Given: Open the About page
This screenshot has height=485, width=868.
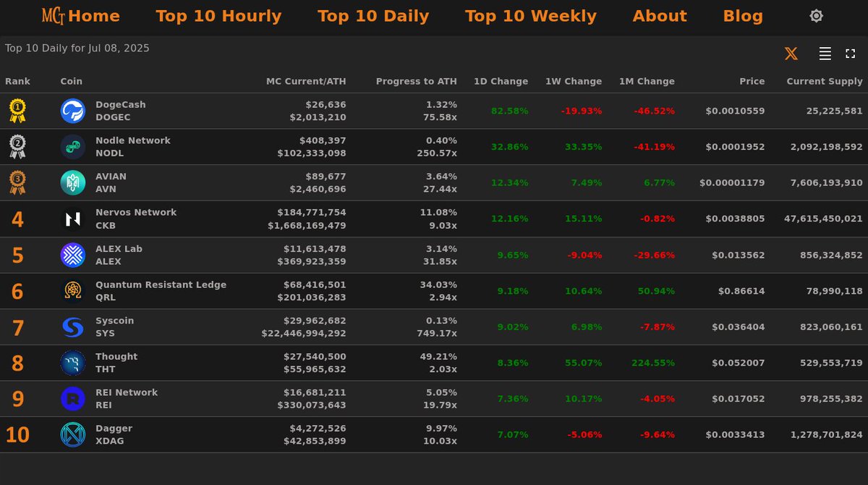Looking at the screenshot, I should click(x=660, y=16).
